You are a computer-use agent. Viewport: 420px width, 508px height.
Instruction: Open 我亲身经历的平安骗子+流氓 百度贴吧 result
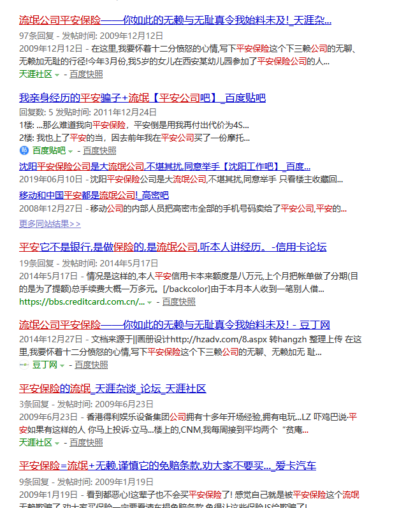point(143,98)
